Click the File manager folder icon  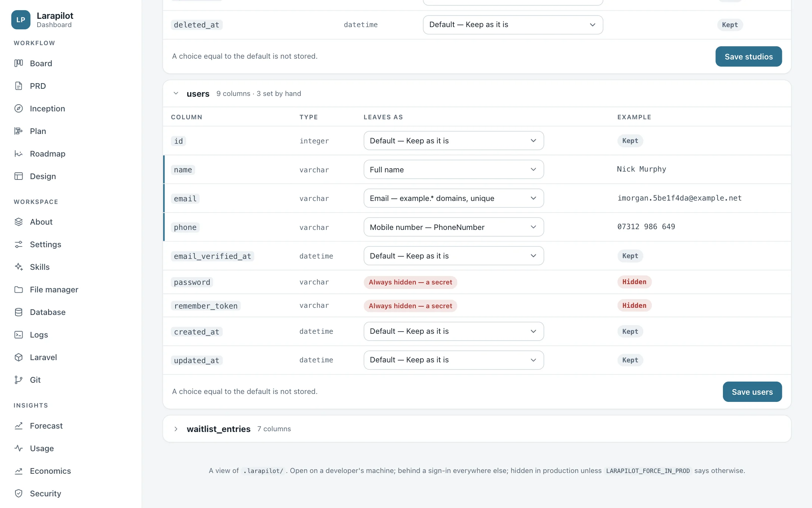[x=18, y=289]
